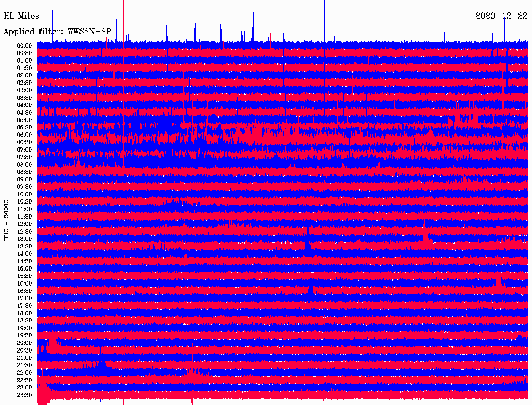Click the 11:30 time row label
This screenshot has width=532, height=405.
tap(24, 217)
